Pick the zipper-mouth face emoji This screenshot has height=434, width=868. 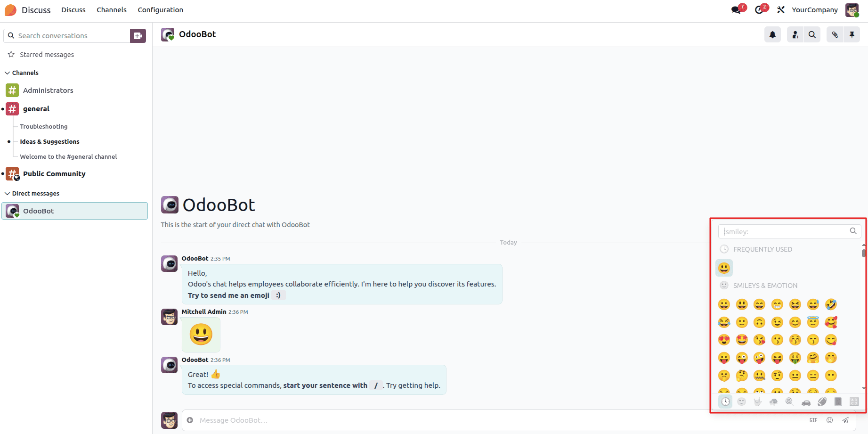click(x=759, y=376)
